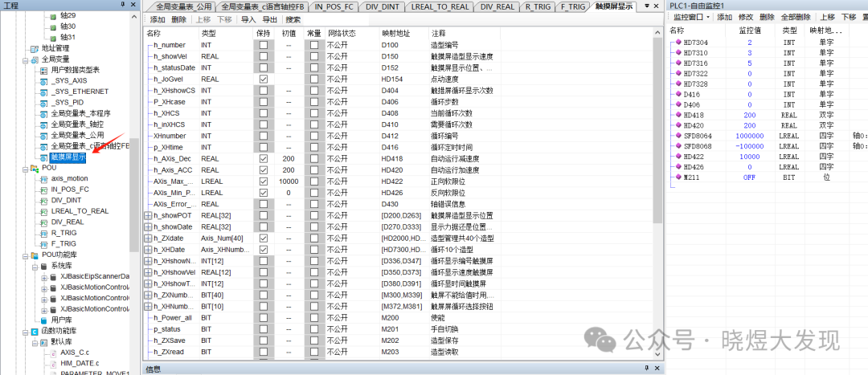This screenshot has width=868, height=375.
Task: Toggle 常量 checkbox for h_number
Action: 314,45
